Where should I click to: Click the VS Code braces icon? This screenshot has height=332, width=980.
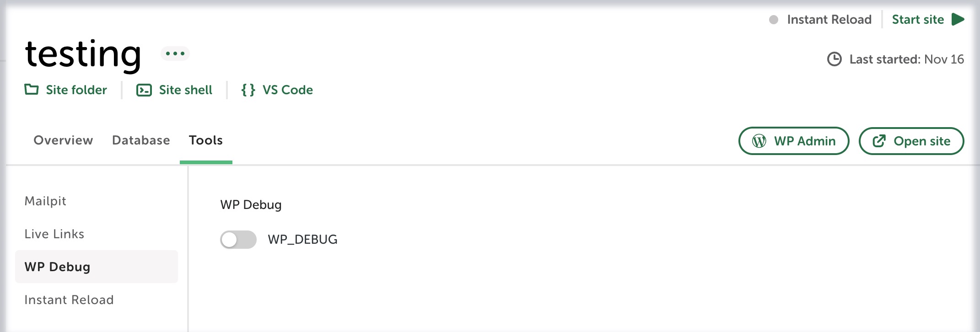point(248,90)
